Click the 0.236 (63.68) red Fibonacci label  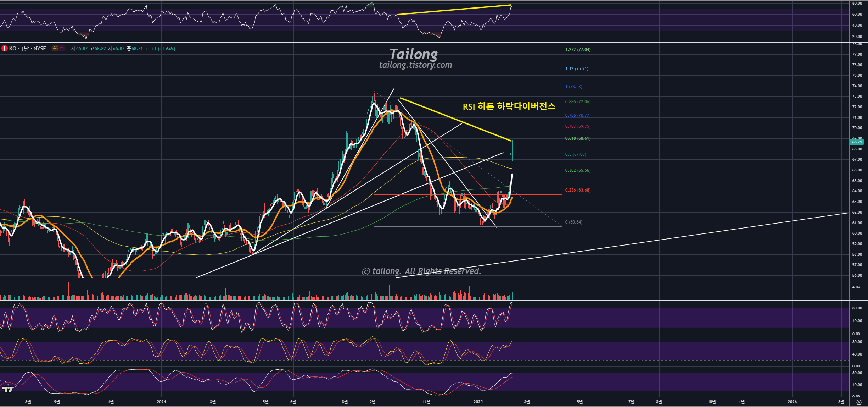coord(578,190)
